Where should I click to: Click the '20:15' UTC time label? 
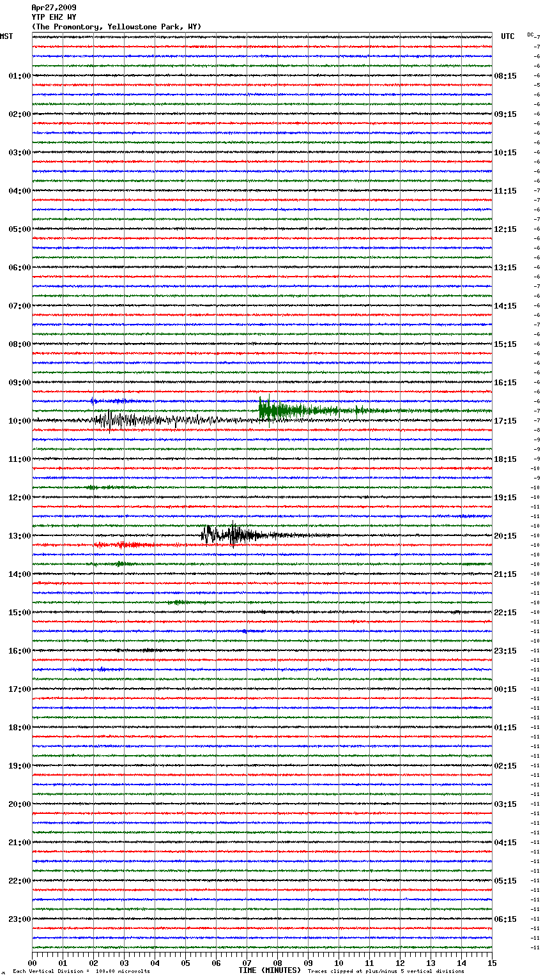coord(505,536)
